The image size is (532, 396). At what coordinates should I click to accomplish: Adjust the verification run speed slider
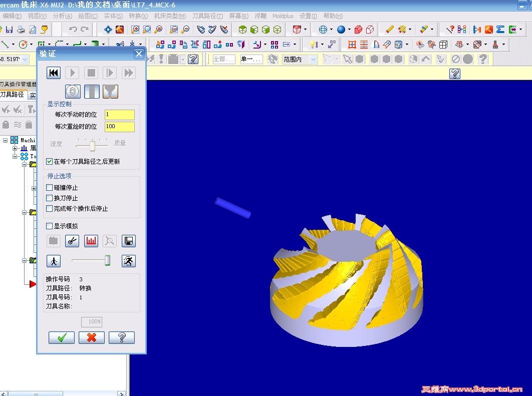[107, 260]
